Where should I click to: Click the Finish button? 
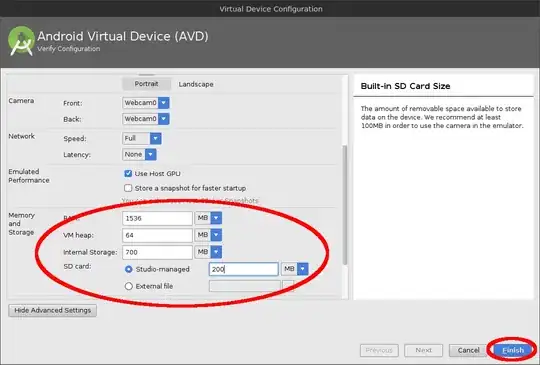pyautogui.click(x=512, y=351)
